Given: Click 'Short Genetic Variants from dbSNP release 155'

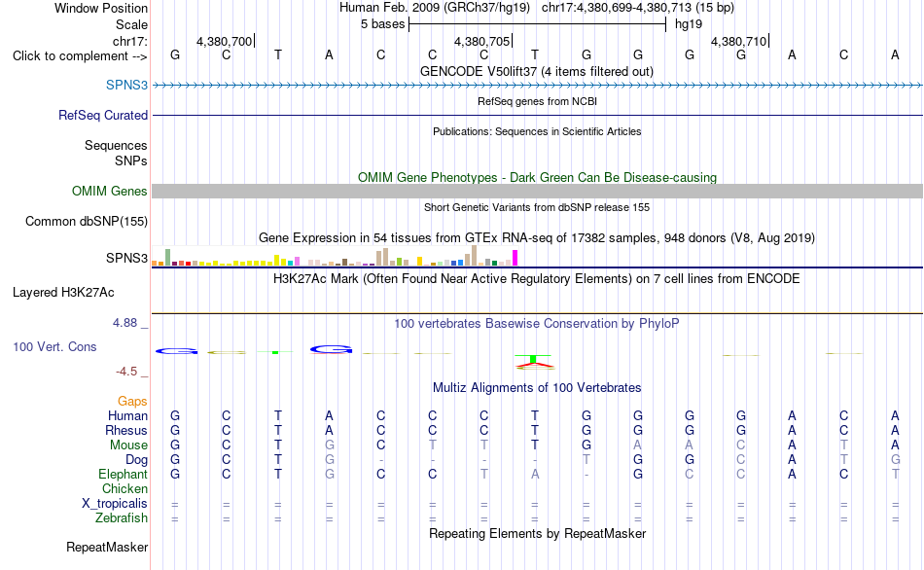Looking at the screenshot, I should 537,207.
